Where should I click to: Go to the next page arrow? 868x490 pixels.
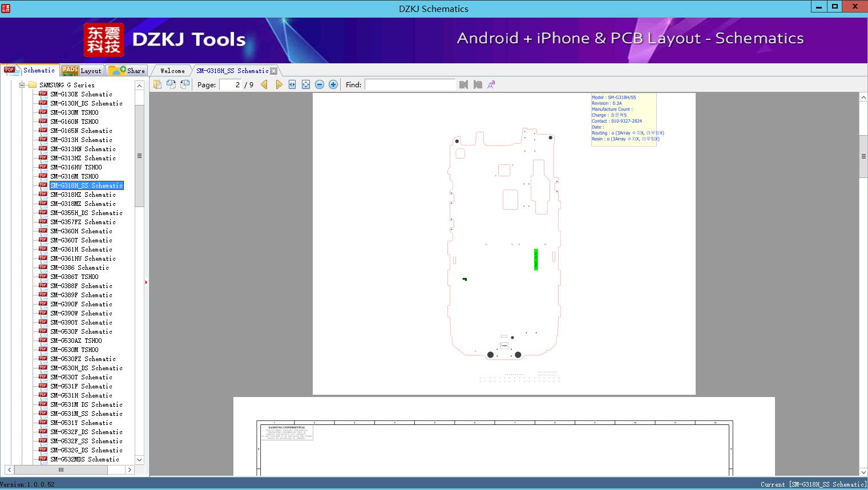click(x=279, y=84)
